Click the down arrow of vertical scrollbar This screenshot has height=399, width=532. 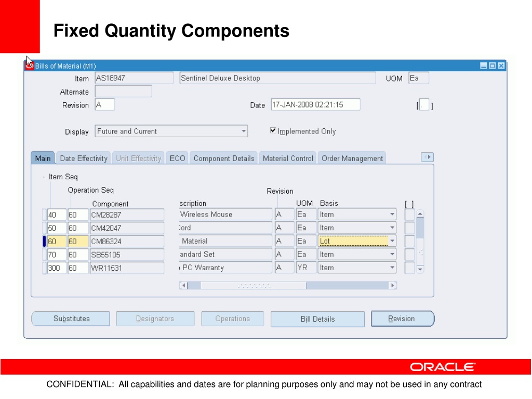tap(420, 270)
